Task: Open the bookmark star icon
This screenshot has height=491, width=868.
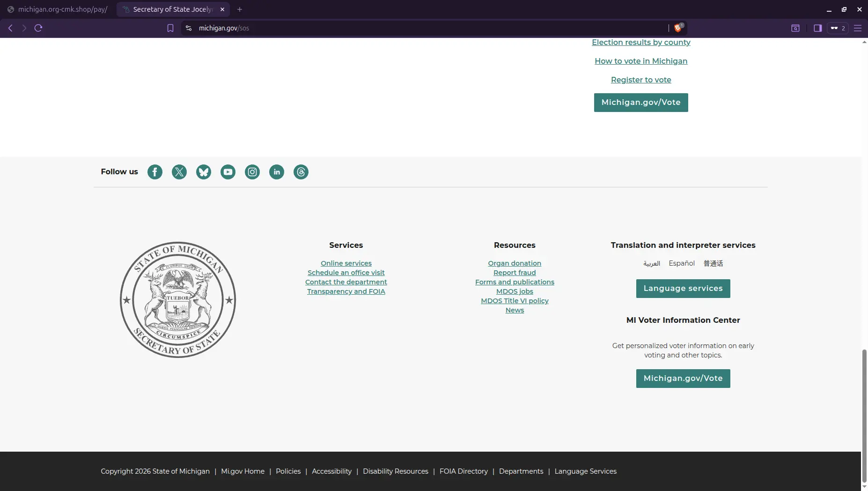Action: (170, 28)
